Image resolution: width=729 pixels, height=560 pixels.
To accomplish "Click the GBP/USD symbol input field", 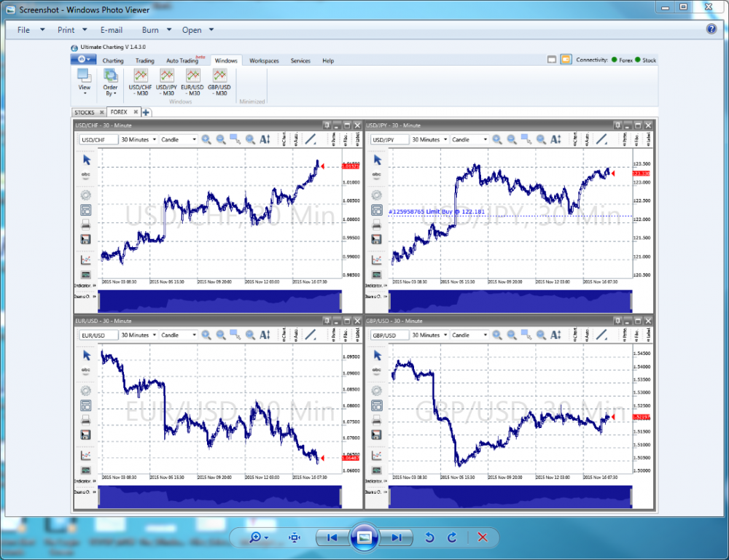I will tap(389, 335).
